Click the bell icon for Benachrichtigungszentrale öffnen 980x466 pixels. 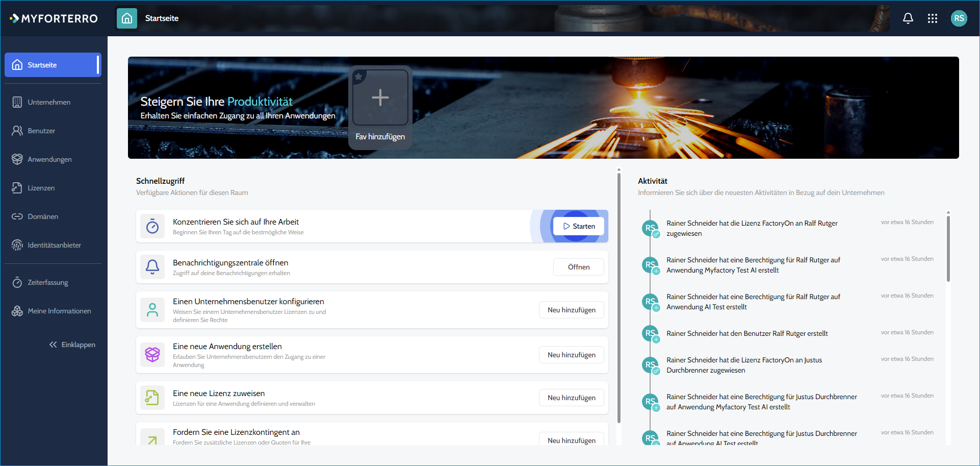point(152,267)
